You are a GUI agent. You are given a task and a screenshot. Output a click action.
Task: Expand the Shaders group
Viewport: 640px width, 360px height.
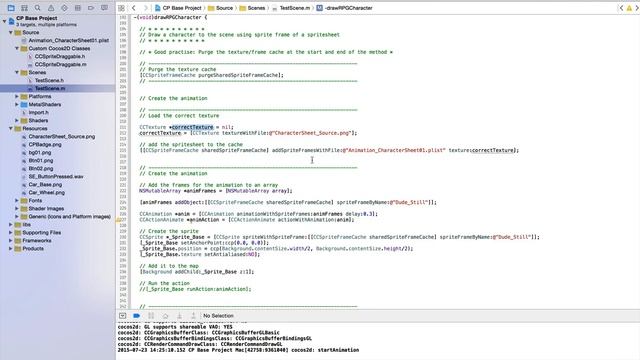click(x=17, y=120)
